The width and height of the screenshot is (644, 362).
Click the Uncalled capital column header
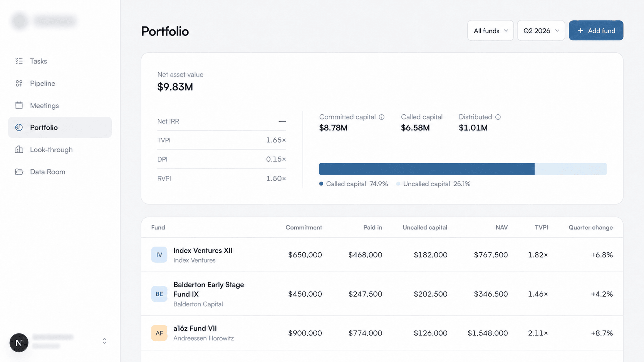[x=425, y=227]
